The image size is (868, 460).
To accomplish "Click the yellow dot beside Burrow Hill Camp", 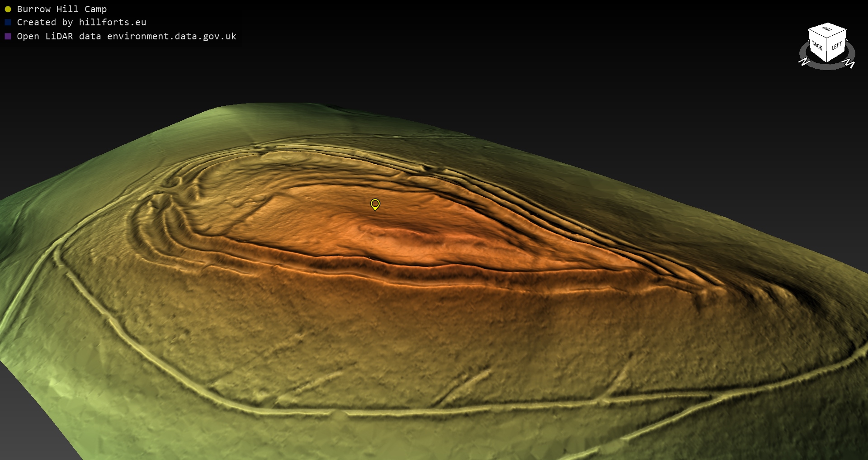I will coord(8,9).
